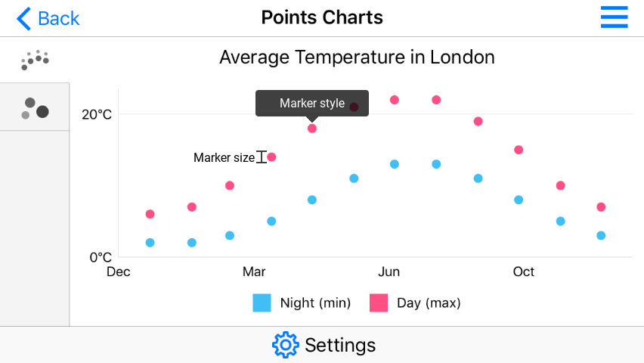644x363 pixels.
Task: Open the hamburger menu
Action: pyautogui.click(x=614, y=17)
